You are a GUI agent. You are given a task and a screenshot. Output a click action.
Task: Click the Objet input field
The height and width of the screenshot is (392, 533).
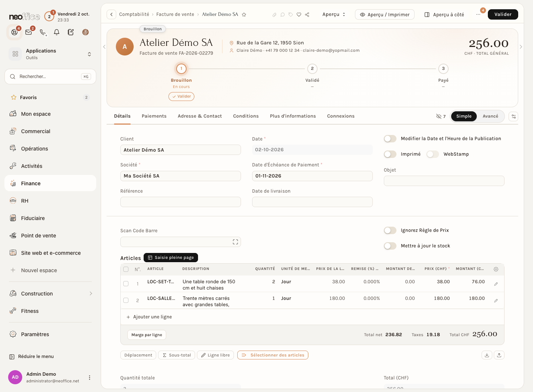[444, 181]
